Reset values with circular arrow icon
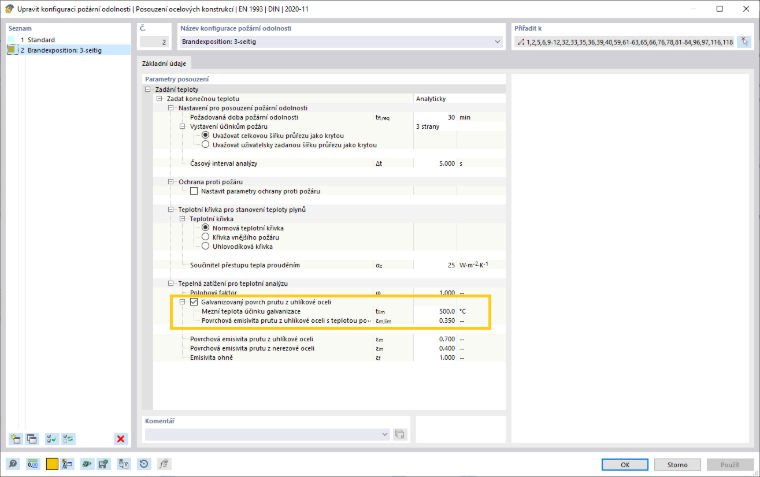Screen dimensions: 760x477 (144, 464)
